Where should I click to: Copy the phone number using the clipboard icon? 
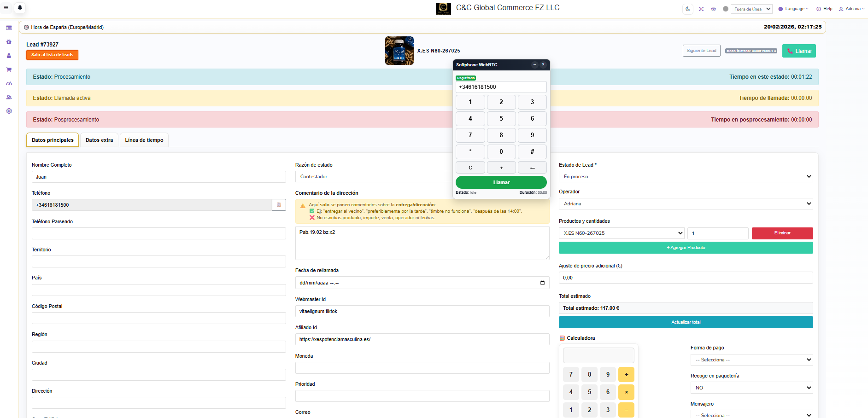click(279, 204)
